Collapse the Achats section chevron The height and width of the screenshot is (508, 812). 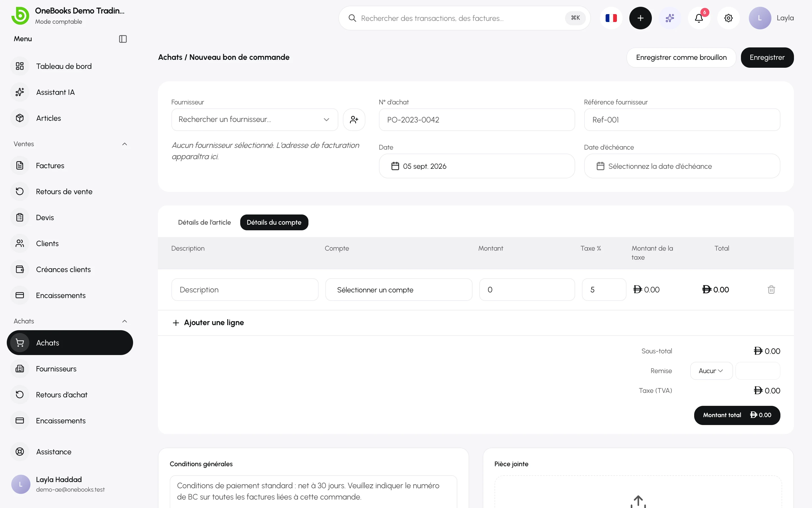125,321
